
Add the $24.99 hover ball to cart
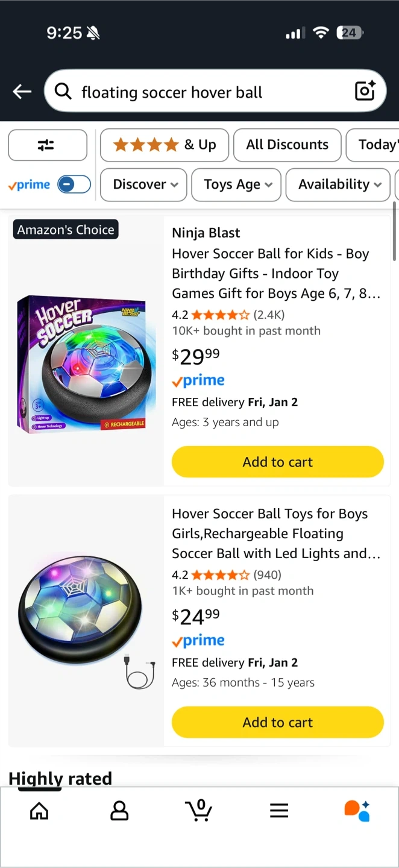pos(278,722)
